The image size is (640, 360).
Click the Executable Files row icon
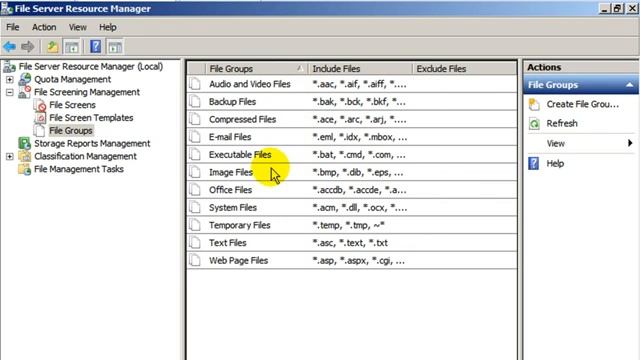click(x=196, y=154)
